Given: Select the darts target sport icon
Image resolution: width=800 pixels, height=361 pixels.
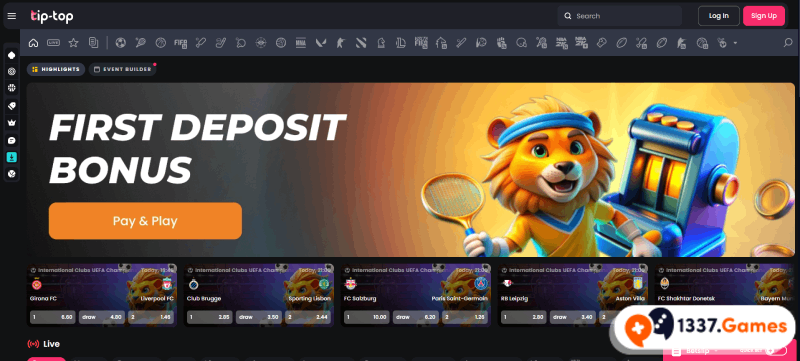Looking at the screenshot, I should [261, 43].
